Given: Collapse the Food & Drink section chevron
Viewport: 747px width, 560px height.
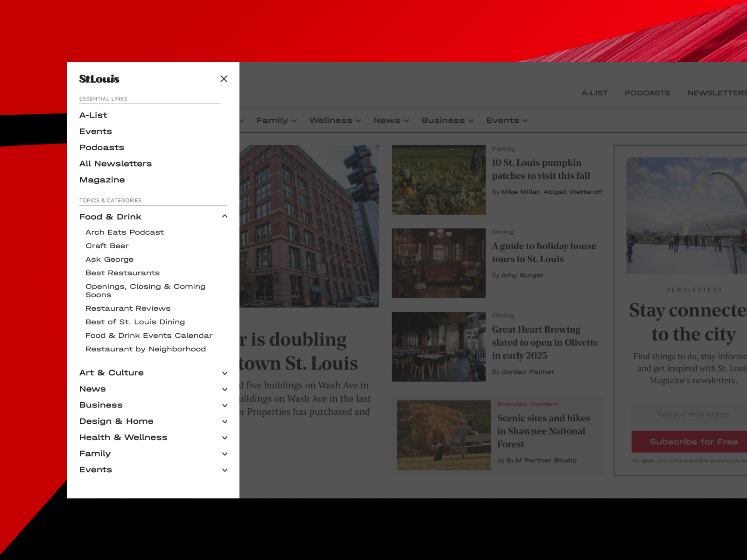Looking at the screenshot, I should 225,216.
